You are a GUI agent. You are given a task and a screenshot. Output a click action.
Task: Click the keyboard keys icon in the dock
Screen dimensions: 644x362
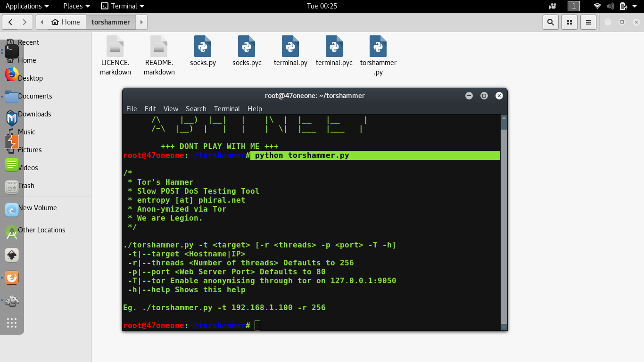point(12,300)
